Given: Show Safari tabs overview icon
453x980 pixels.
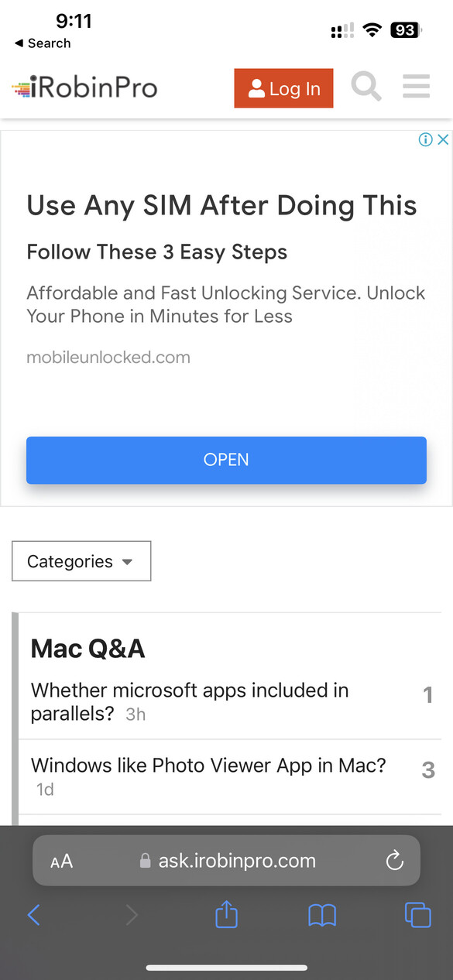Looking at the screenshot, I should 418,915.
